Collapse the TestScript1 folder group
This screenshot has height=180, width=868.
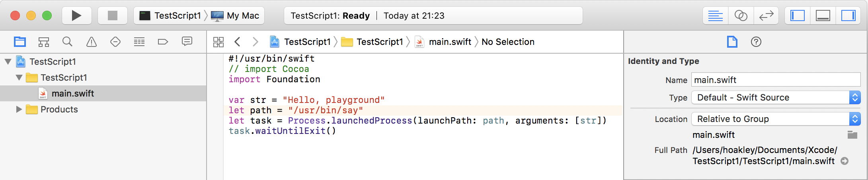[19, 77]
